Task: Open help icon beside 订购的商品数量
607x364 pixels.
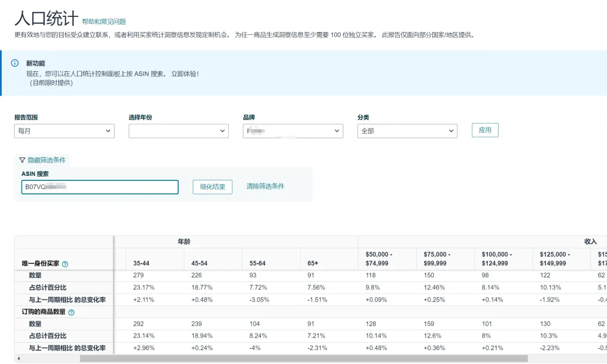Action: point(71,312)
